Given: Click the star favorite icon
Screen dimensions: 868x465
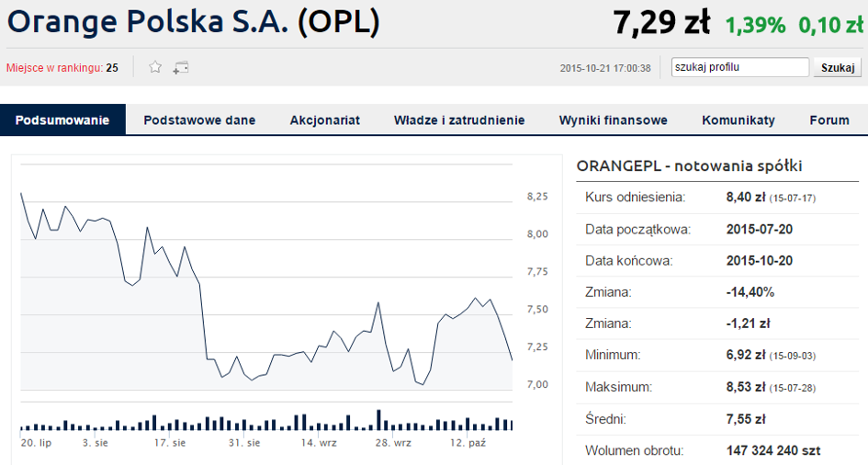Looking at the screenshot, I should coord(155,67).
